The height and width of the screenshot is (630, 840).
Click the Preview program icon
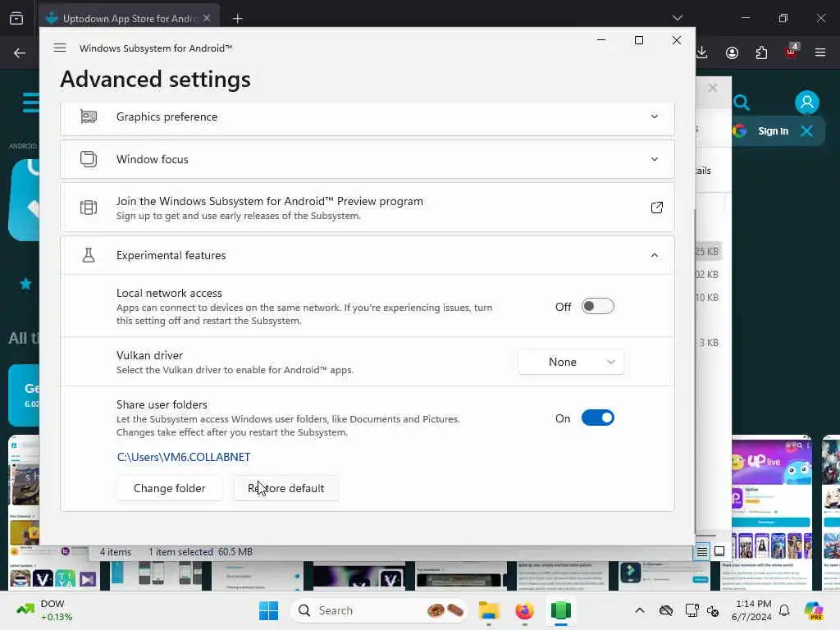coord(89,208)
